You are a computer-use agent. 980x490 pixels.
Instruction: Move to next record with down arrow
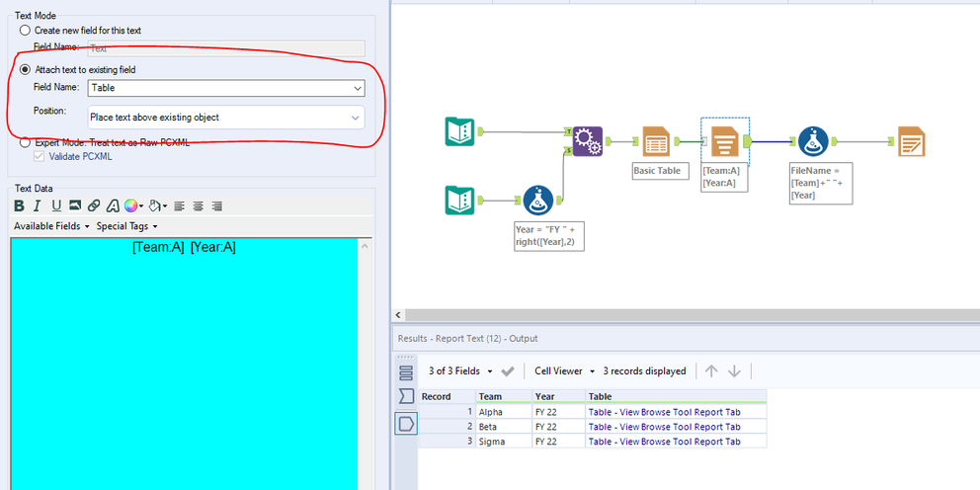pyautogui.click(x=734, y=371)
